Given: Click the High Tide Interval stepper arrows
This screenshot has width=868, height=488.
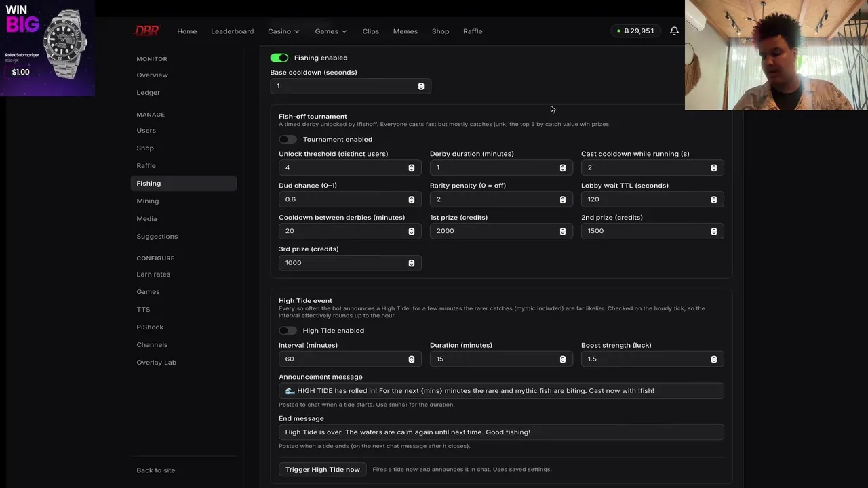Looking at the screenshot, I should tap(411, 359).
